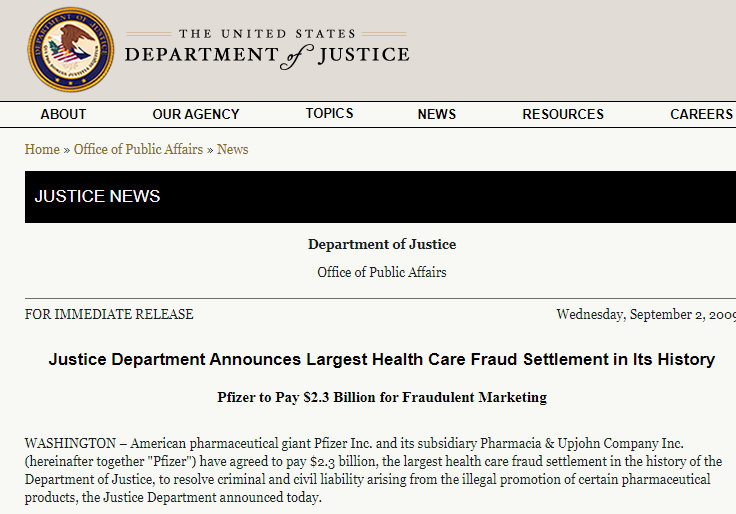The width and height of the screenshot is (736, 514).
Task: Click THE UNITED STATES text in the header
Action: pos(267,34)
